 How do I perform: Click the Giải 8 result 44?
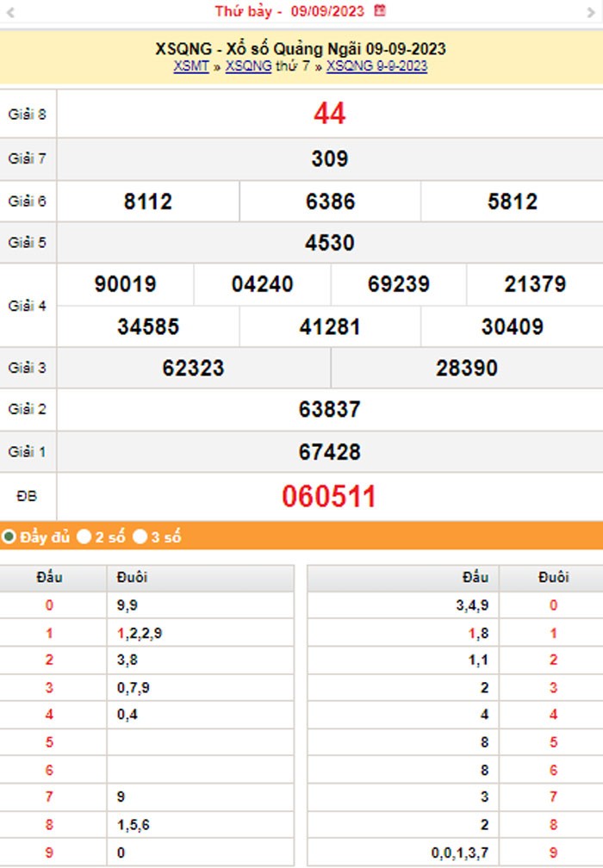pyautogui.click(x=329, y=114)
